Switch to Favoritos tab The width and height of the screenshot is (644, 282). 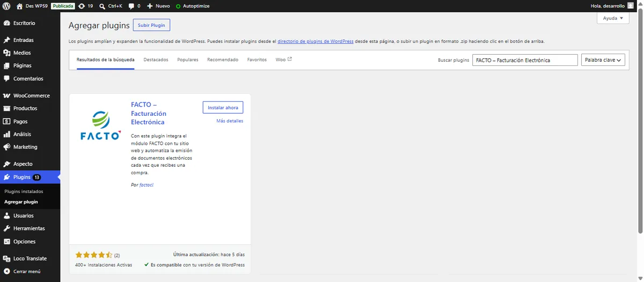tap(257, 60)
